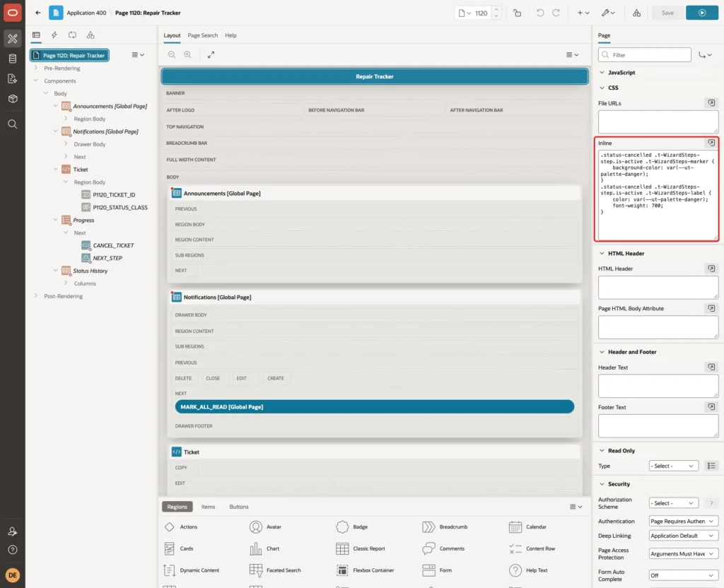
Task: Open the Utilities wrench dropdown
Action: click(x=608, y=13)
